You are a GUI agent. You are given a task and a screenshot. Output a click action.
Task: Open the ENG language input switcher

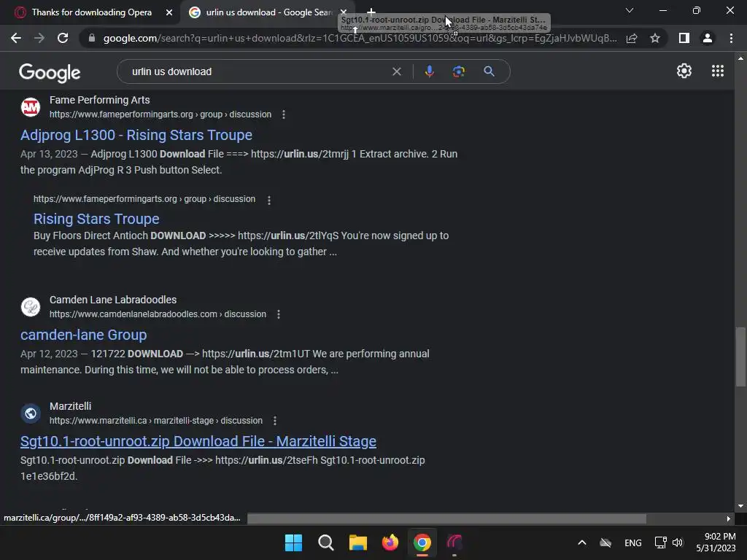tap(632, 542)
